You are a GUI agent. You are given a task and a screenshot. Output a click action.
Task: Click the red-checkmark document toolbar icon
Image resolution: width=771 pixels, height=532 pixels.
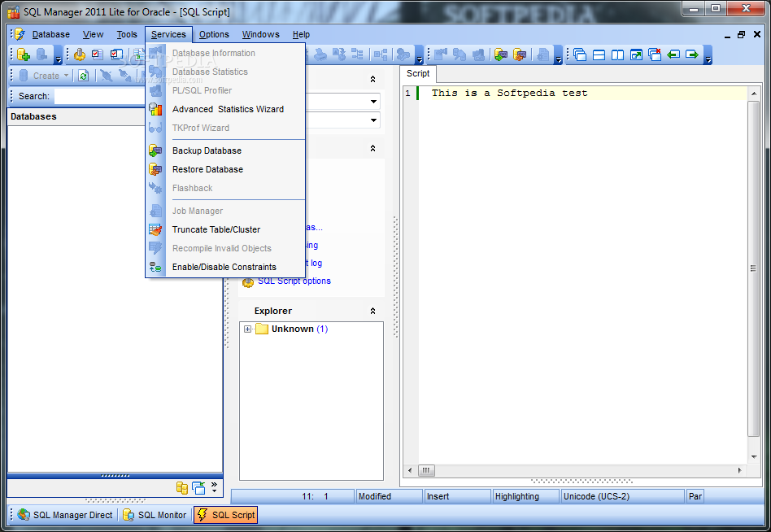coord(98,55)
